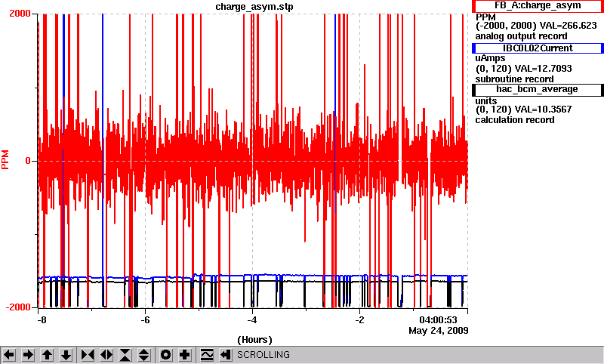Screen dimensions: 604x364
Task: Click the waveform graph refresh icon
Action: point(207,355)
